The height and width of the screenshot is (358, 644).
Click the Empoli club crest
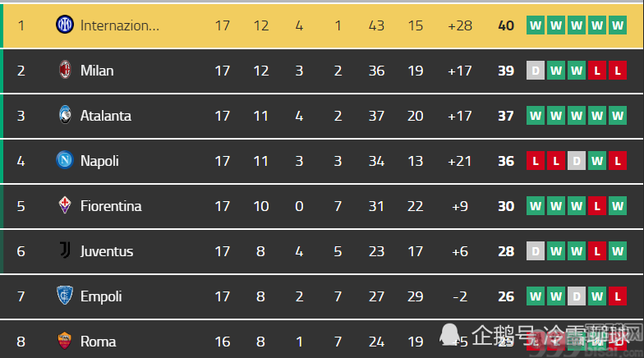pyautogui.click(x=64, y=296)
